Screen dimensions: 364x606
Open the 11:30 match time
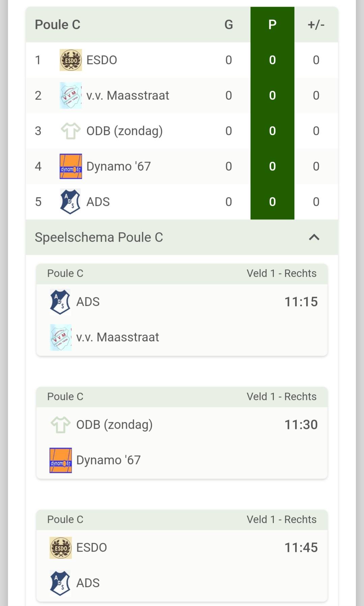click(x=301, y=425)
